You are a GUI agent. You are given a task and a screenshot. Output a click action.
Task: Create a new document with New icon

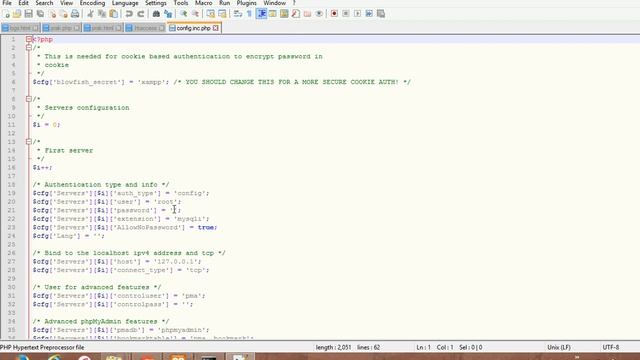pyautogui.click(x=7, y=14)
